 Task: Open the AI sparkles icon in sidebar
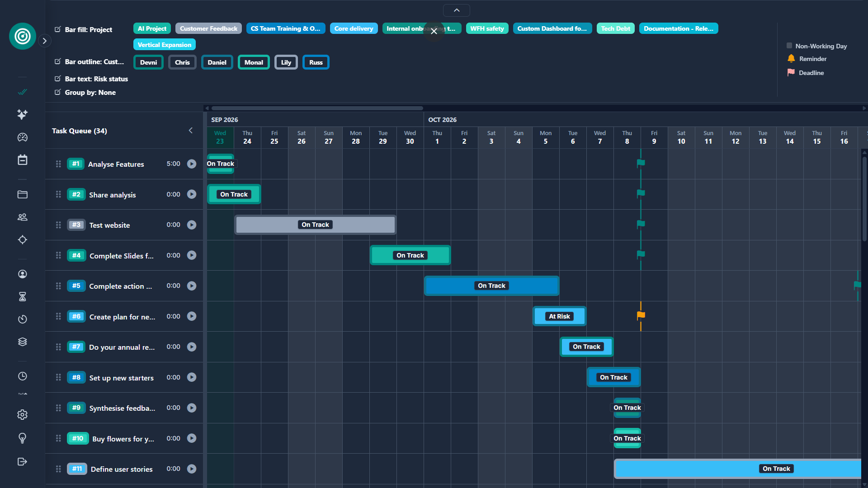tap(22, 114)
